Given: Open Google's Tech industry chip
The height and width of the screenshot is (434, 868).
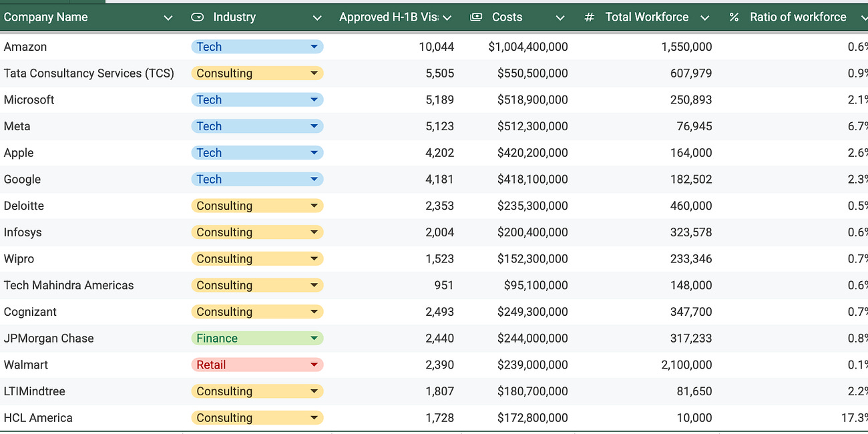Looking at the screenshot, I should (257, 179).
